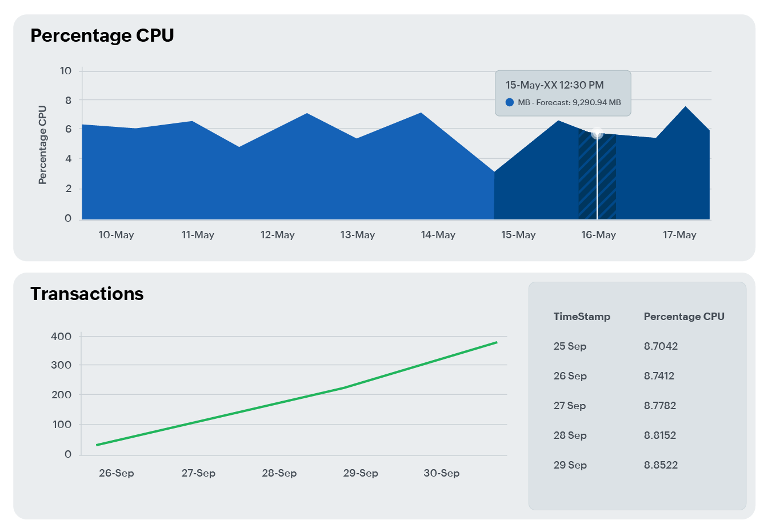Click the 30-Sep label on Transactions chart
768x532 pixels.
(x=442, y=473)
